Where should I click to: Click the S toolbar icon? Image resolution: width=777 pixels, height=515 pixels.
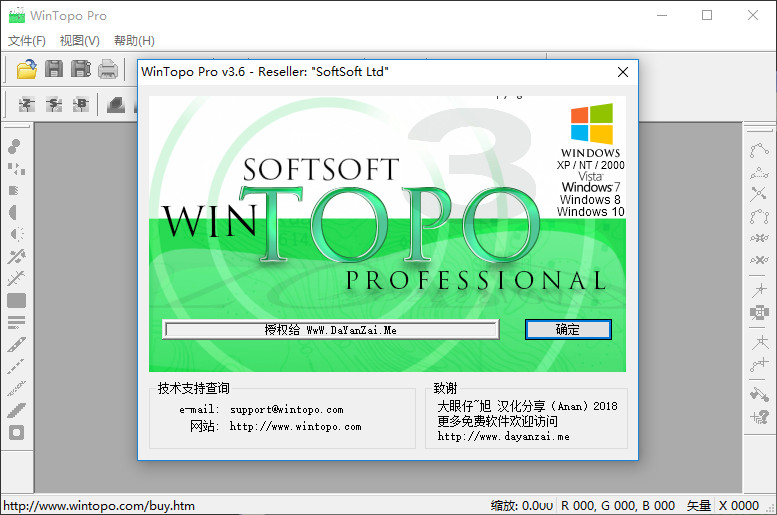54,105
